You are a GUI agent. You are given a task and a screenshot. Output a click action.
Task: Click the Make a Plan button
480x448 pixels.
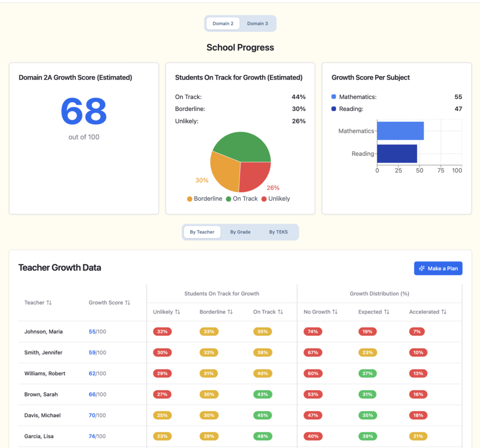(x=438, y=268)
